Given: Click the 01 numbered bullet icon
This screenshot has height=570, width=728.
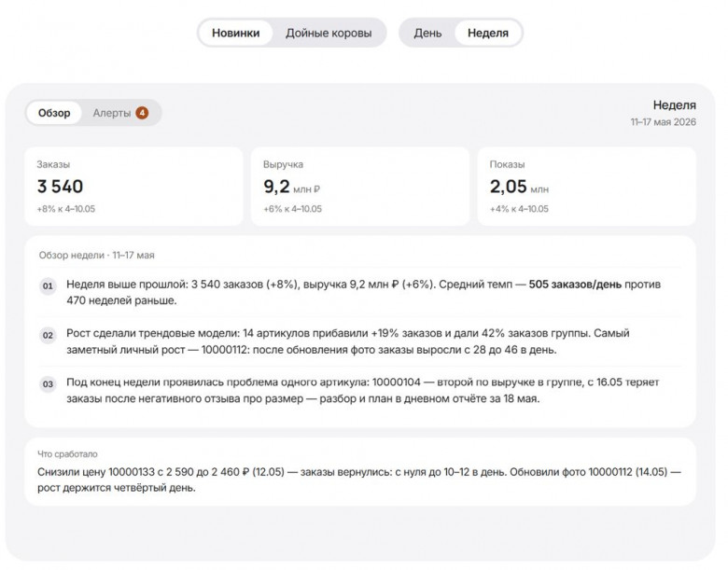Looking at the screenshot, I should coord(48,285).
